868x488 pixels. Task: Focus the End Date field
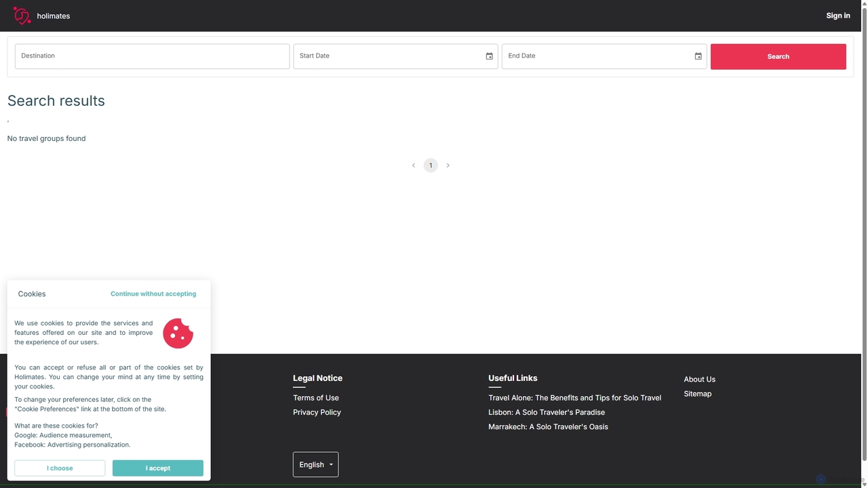[x=604, y=56]
